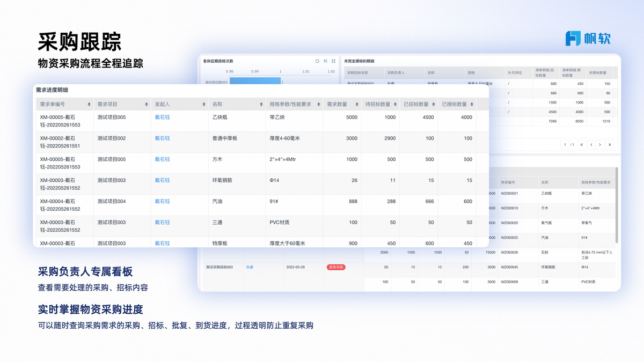Viewport: 644px width, 362px height.
Task: Click the sort icon on 各供应商投标次数 chart
Action: [325, 61]
